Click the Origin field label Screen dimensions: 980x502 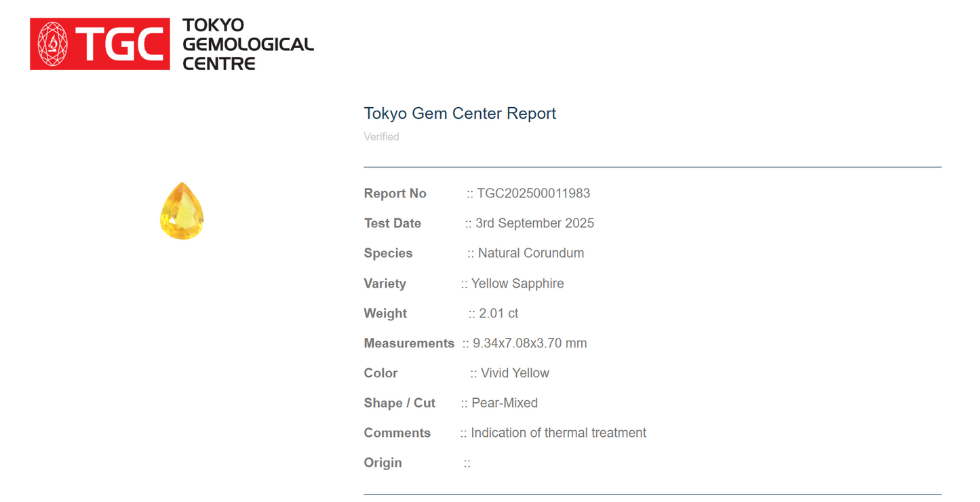click(383, 463)
